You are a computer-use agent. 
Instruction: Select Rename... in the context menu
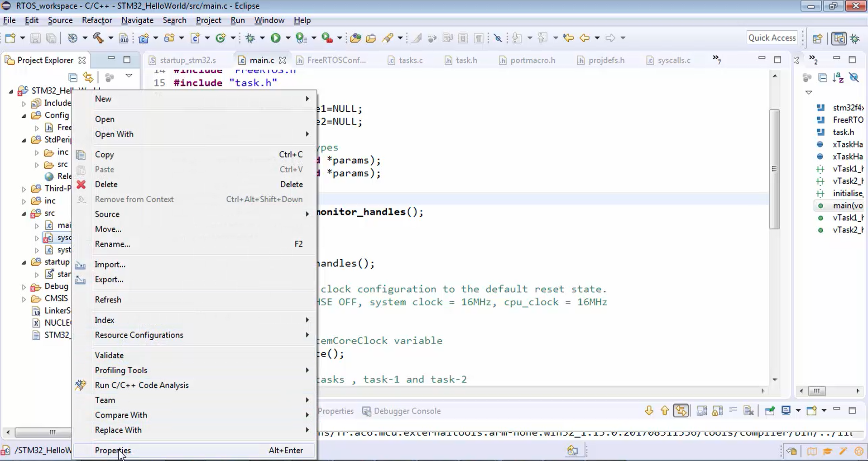click(x=194, y=244)
